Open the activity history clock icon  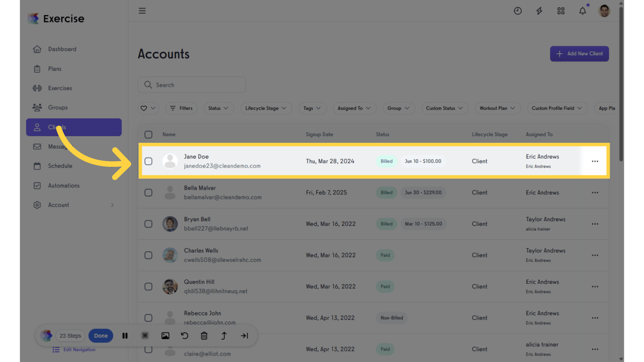pyautogui.click(x=518, y=10)
